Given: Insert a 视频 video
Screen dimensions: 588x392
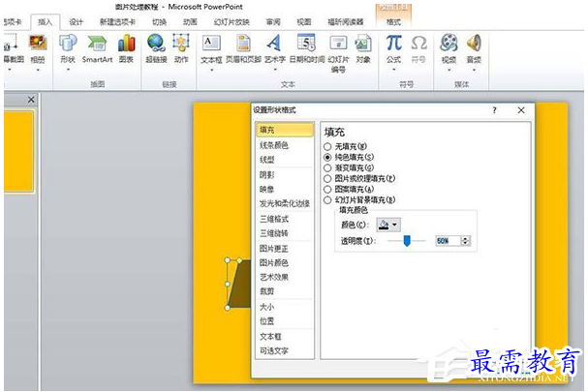Looking at the screenshot, I should click(449, 48).
